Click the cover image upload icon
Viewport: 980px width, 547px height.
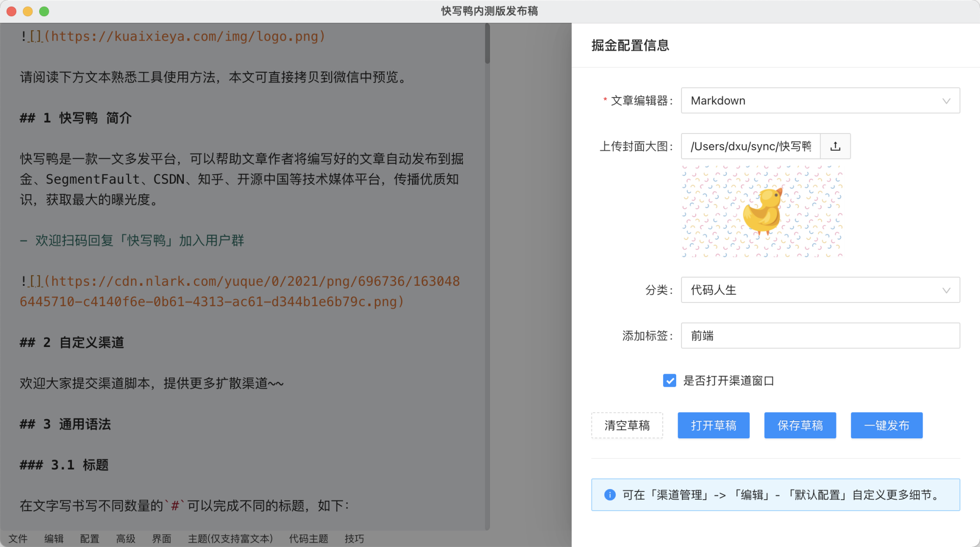click(835, 146)
